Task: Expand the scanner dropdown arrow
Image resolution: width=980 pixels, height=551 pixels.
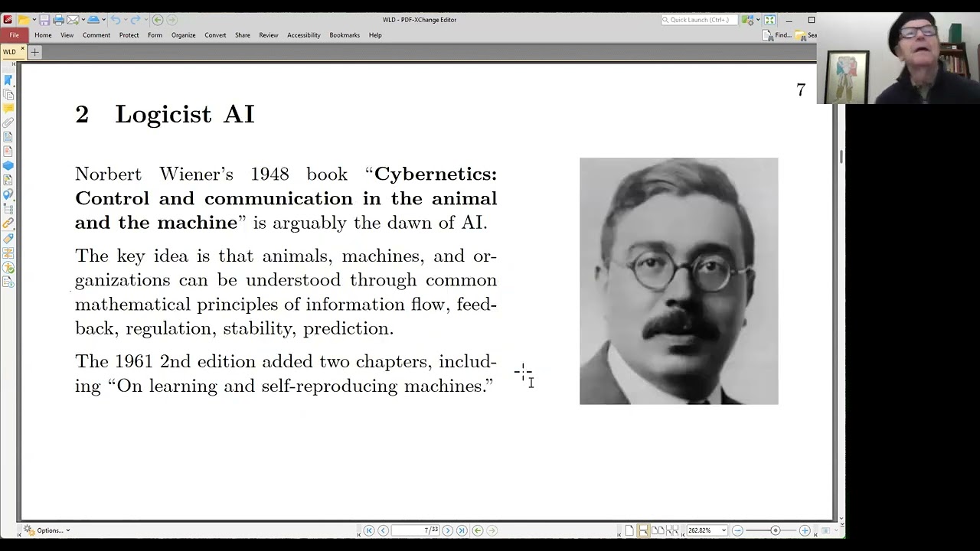Action: 103,20
